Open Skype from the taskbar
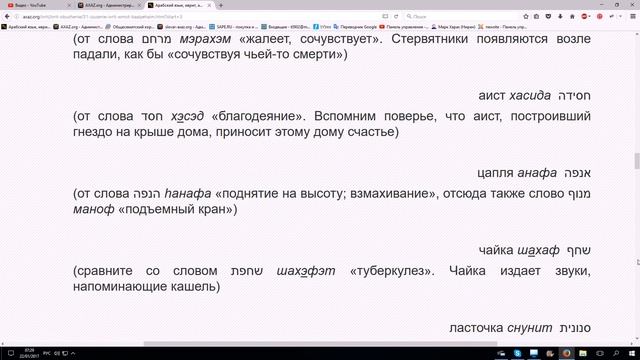The width and height of the screenshot is (640, 360). 518,353
